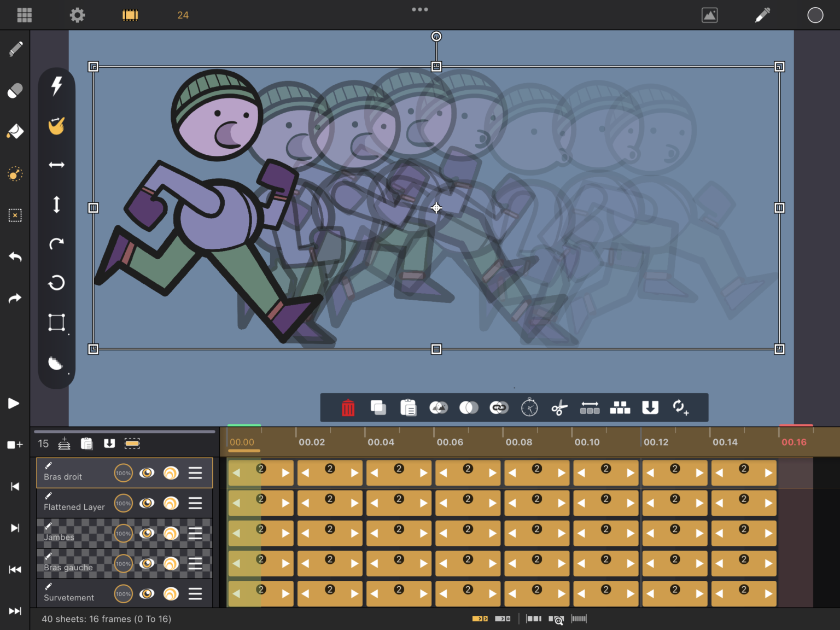This screenshot has height=630, width=840.
Task: Open the Flattened Layer options menu
Action: point(195,503)
